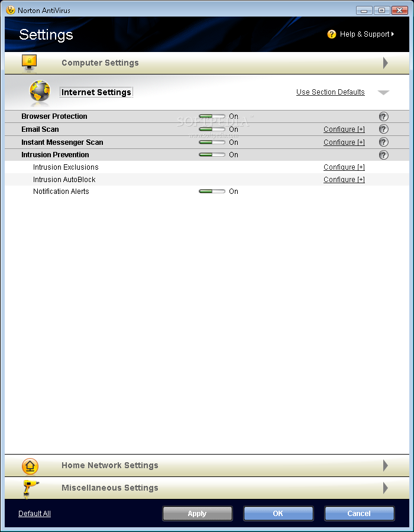Configure Intrusion Exclusions
Viewport: 414px width, 532px height.
point(344,167)
